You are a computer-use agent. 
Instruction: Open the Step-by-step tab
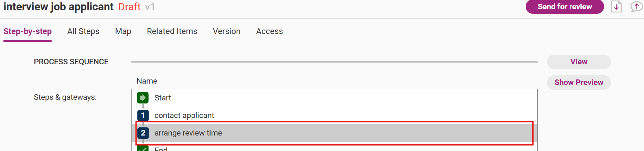(28, 31)
